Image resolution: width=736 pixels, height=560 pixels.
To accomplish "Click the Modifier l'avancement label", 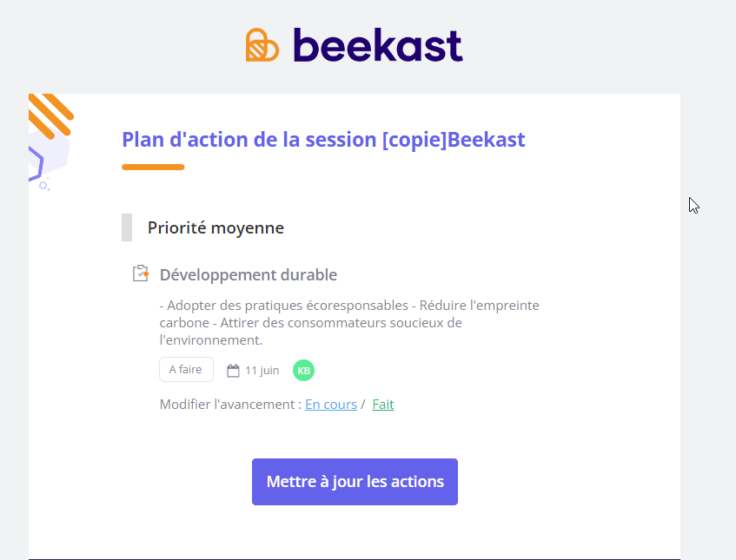I will [230, 405].
